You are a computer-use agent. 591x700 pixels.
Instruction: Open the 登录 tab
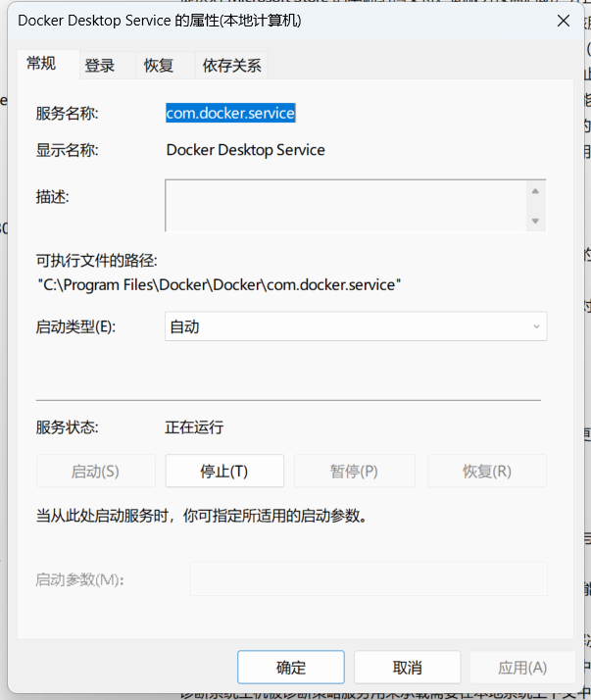[x=108, y=66]
